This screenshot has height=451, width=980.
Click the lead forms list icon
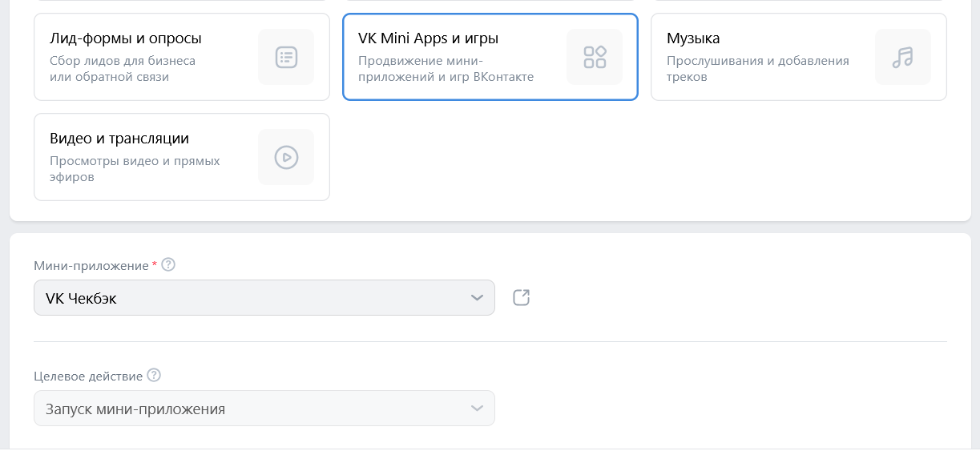point(286,57)
